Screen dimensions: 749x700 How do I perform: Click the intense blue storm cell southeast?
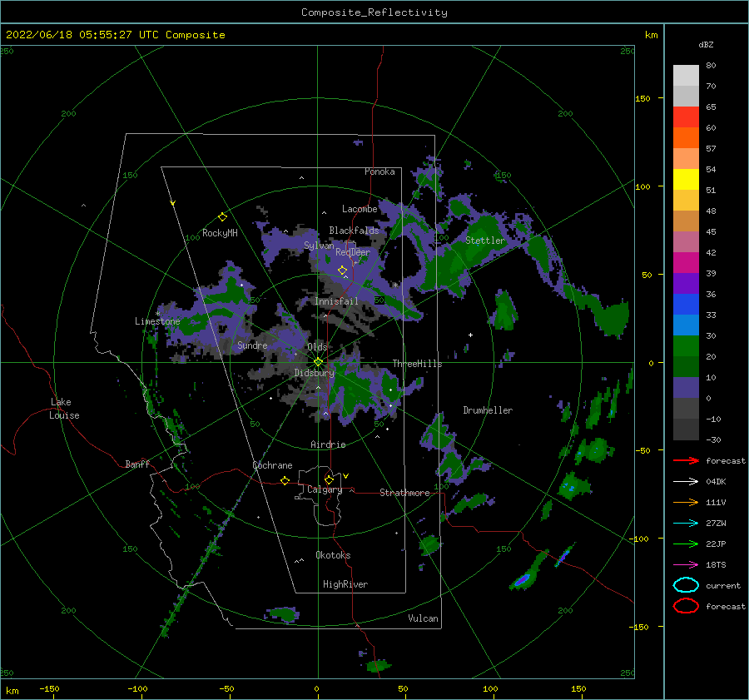click(522, 579)
